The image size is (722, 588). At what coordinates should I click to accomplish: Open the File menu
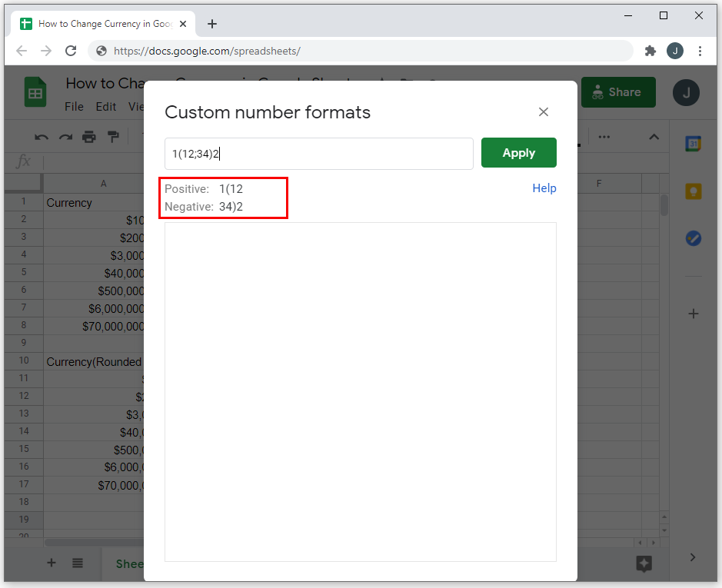point(74,107)
